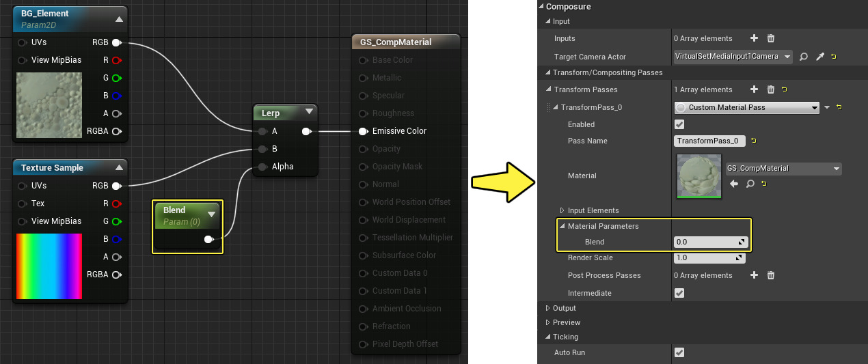Screen dimensions: 868x364
Task: Click the Pass Name text field
Action: pos(709,141)
